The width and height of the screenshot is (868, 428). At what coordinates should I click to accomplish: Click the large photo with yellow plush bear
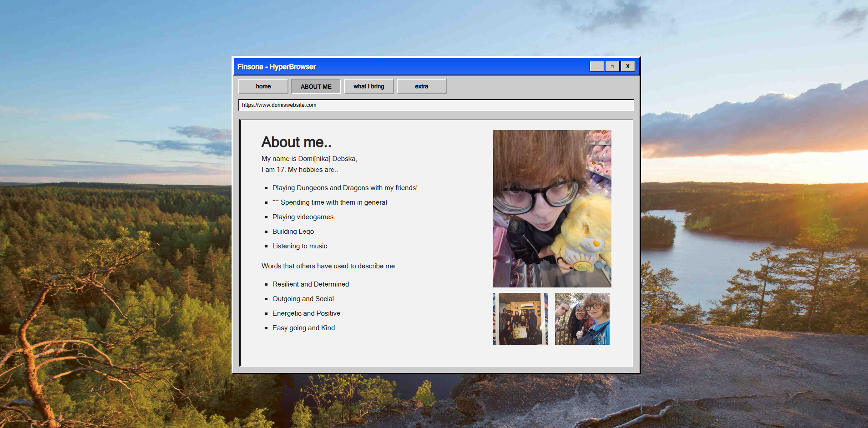click(552, 208)
